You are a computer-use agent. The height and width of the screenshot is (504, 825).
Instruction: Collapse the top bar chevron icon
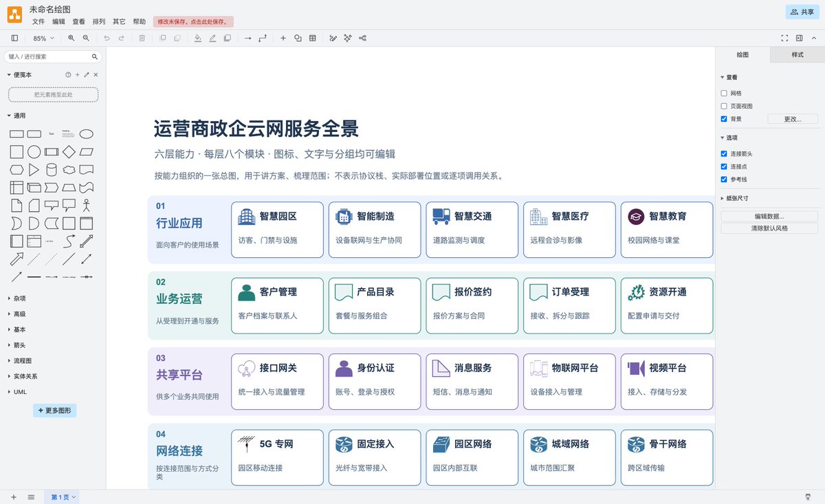[x=813, y=39]
